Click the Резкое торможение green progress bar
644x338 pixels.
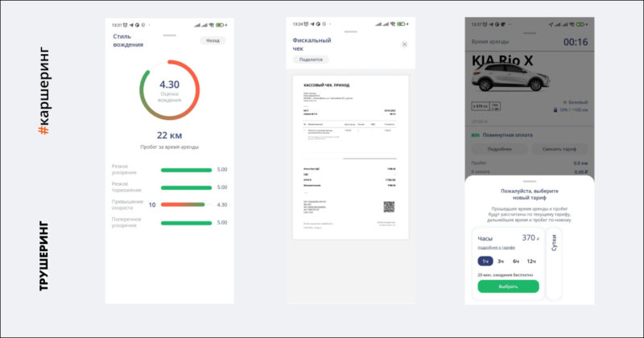186,188
